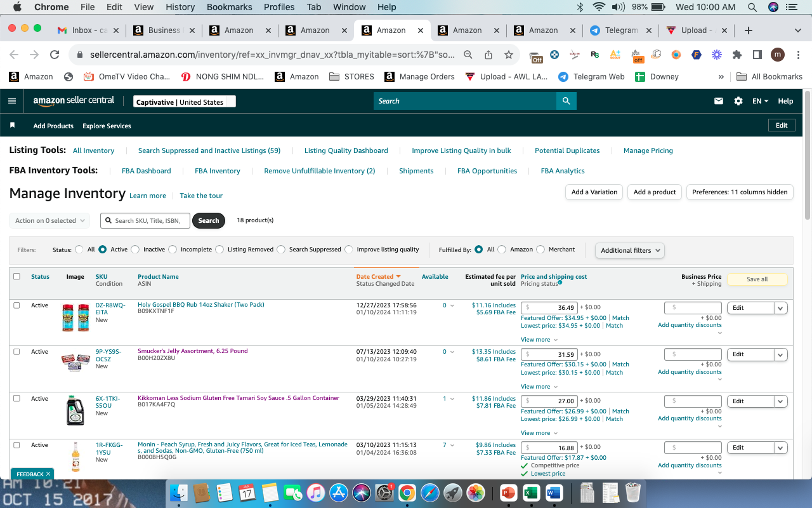Click the bookmark flag icon beside Add Products
The width and height of the screenshot is (812, 508).
coord(12,125)
